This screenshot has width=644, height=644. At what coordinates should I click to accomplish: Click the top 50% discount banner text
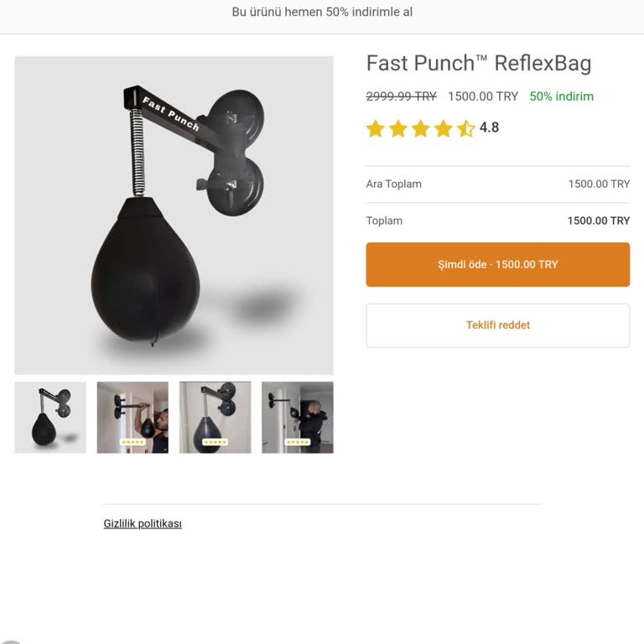click(x=322, y=13)
